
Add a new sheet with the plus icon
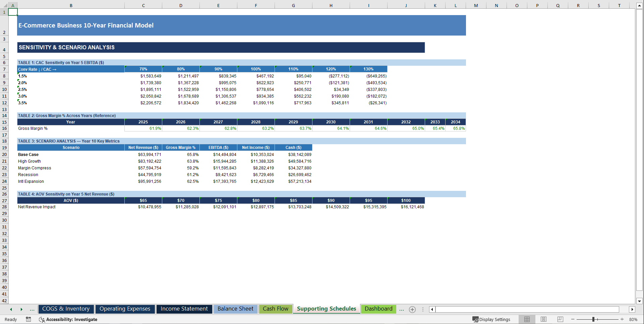pos(412,309)
